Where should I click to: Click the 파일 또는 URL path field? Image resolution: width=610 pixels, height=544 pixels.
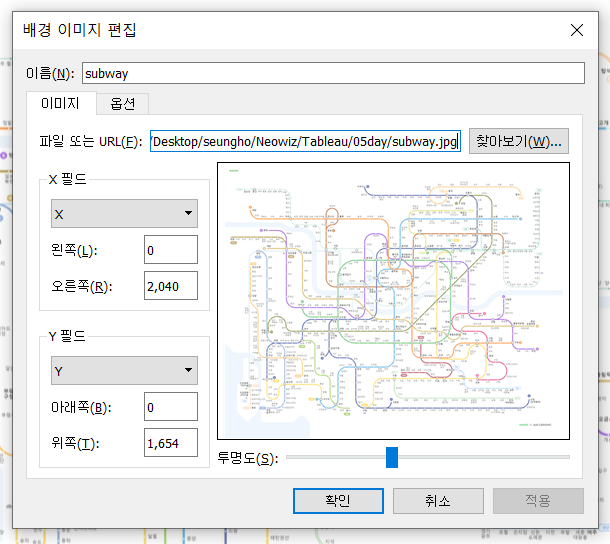tap(305, 141)
